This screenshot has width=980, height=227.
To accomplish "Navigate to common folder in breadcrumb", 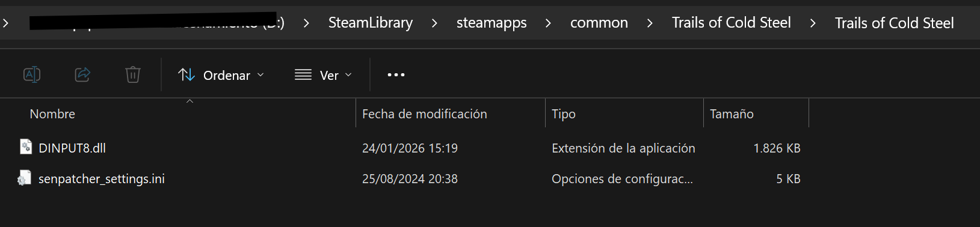I will 599,23.
